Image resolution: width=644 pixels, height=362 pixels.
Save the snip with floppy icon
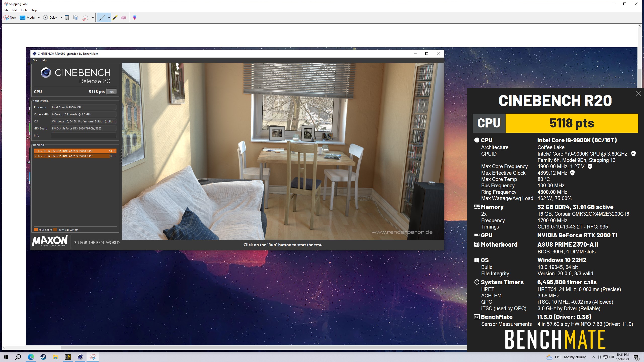pos(67,18)
